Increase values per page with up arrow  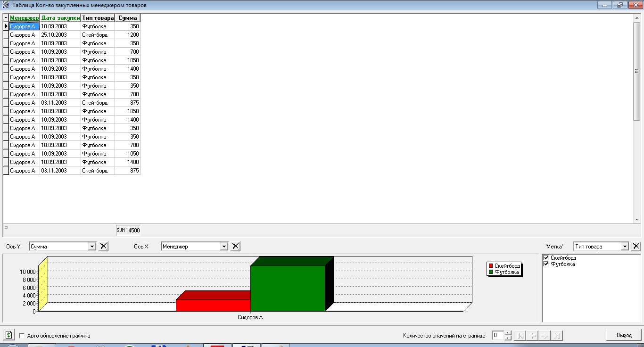point(508,333)
